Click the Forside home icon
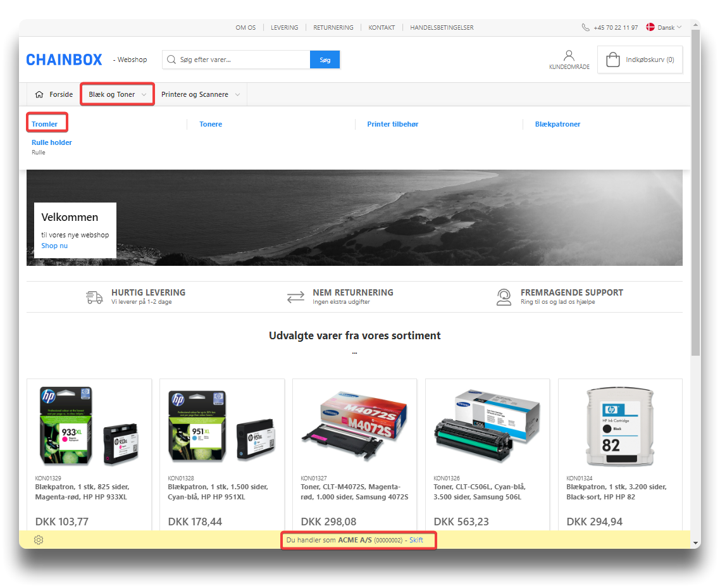720x588 pixels. pyautogui.click(x=39, y=94)
